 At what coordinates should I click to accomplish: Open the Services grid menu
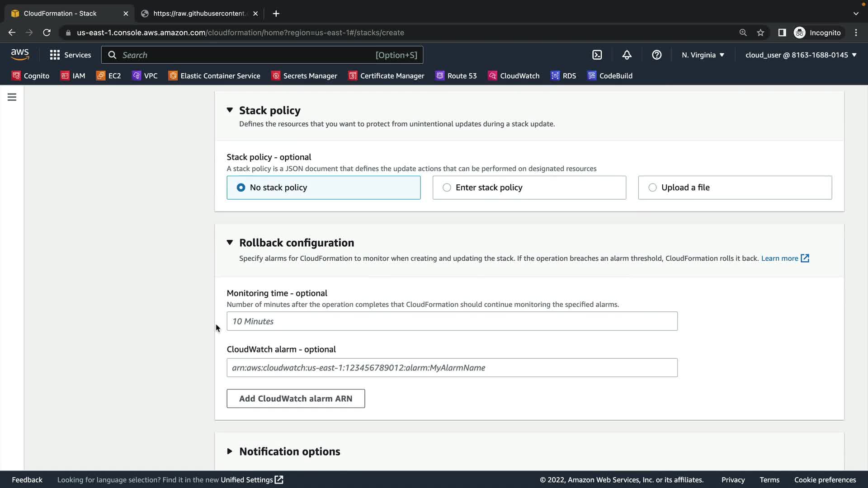(x=70, y=55)
